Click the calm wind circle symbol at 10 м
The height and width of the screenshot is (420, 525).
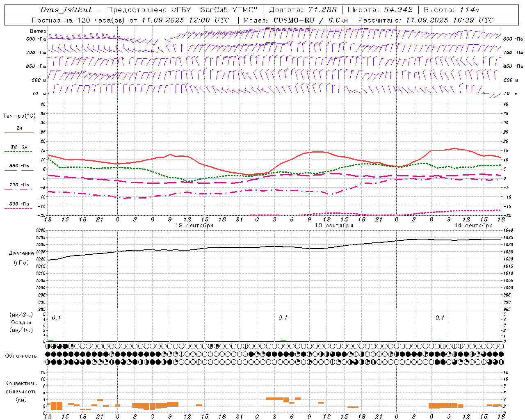point(484,94)
